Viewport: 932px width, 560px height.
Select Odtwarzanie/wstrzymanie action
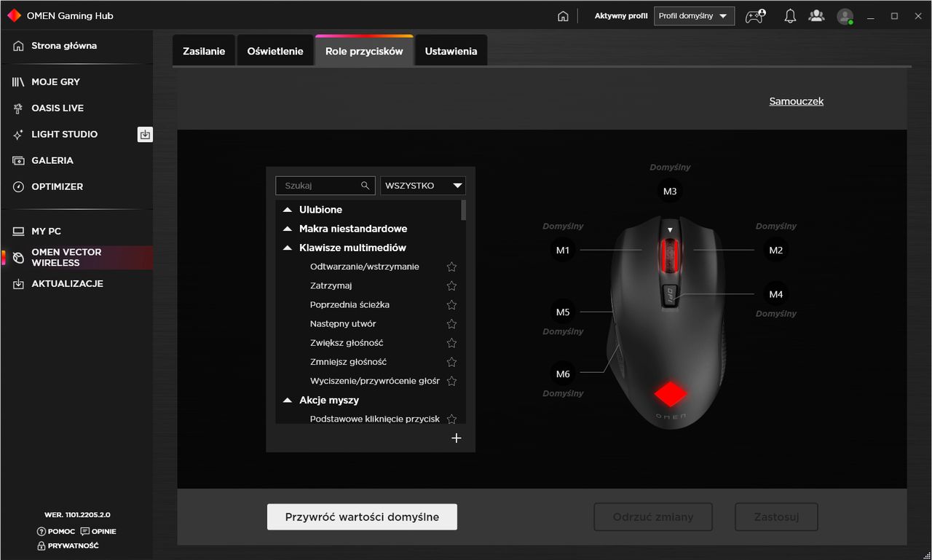[365, 267]
